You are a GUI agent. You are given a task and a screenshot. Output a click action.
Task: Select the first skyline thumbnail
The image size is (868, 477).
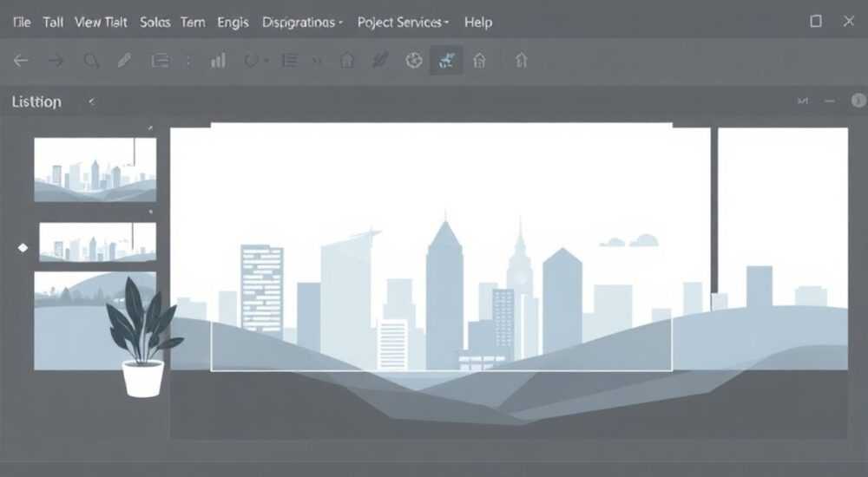click(95, 169)
